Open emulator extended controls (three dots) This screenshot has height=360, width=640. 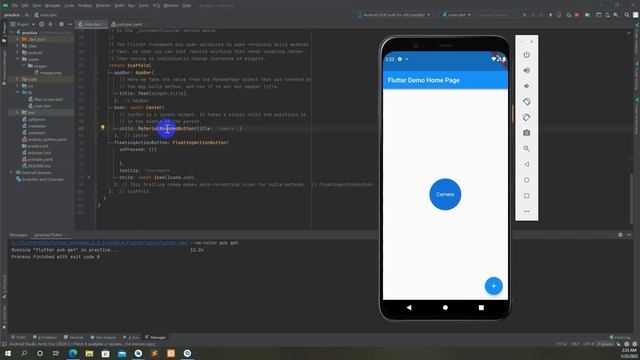[x=527, y=211]
